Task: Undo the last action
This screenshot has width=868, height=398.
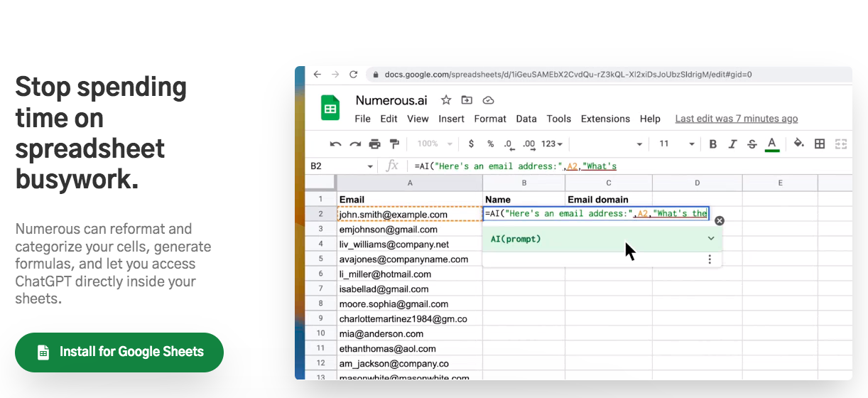Action: click(x=336, y=144)
